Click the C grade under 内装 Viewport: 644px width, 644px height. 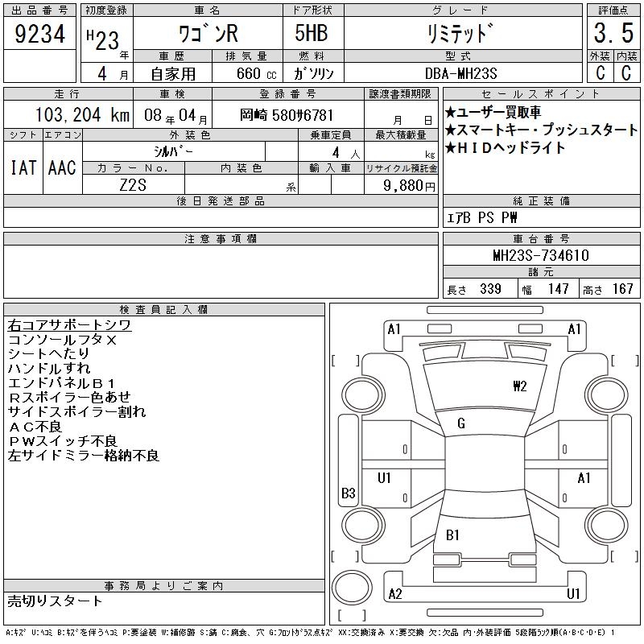point(626,73)
